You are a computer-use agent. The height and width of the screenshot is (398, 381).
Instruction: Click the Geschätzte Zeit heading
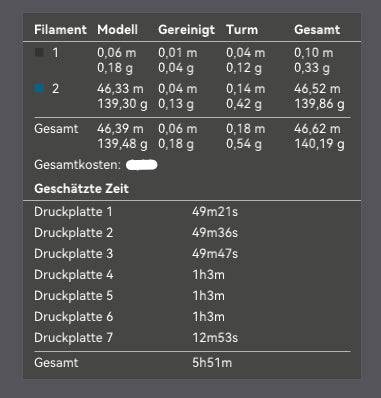coord(81,189)
